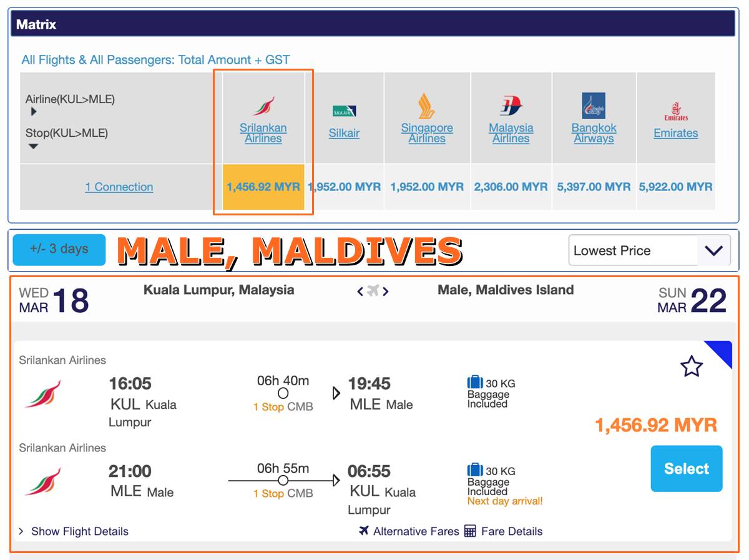Click the Silkair logo in the Matrix
The height and width of the screenshot is (560, 749).
click(344, 112)
